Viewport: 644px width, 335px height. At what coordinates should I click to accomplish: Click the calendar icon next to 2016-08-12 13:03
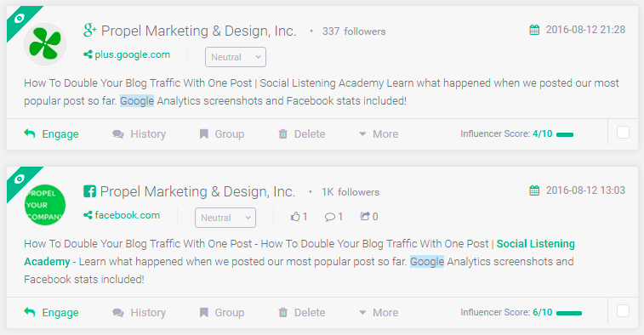534,190
